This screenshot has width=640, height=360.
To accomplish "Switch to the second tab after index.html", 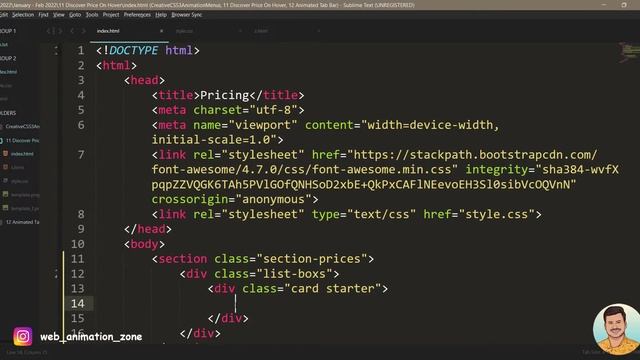I will point(184,31).
